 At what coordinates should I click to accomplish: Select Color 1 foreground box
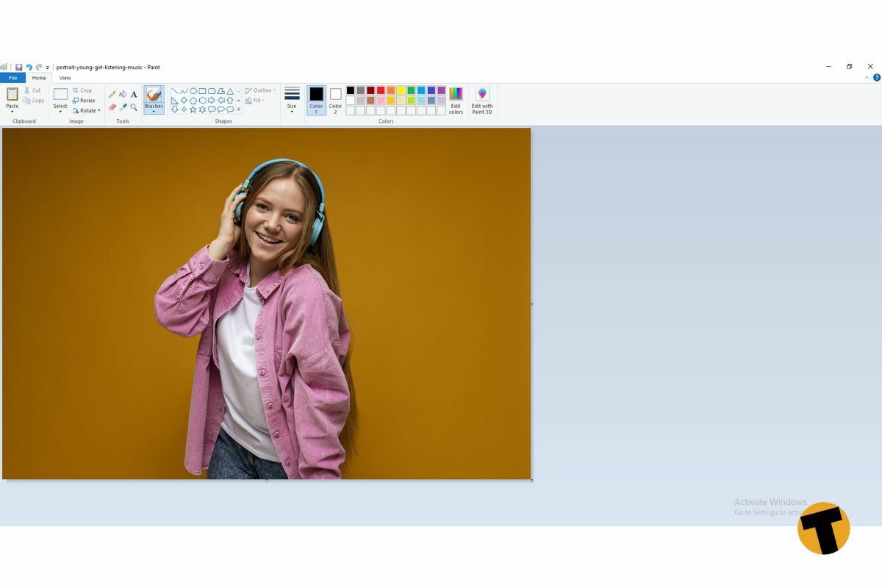point(316,99)
